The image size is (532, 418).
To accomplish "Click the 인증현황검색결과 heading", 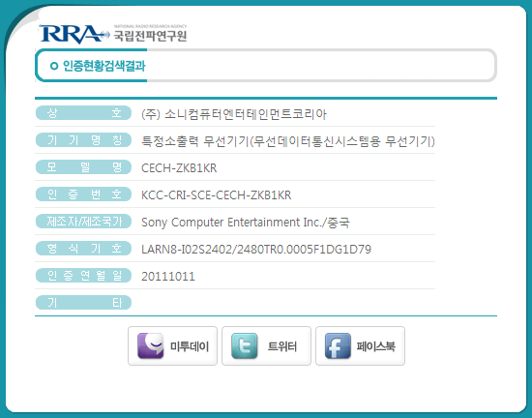I will click(x=103, y=66).
